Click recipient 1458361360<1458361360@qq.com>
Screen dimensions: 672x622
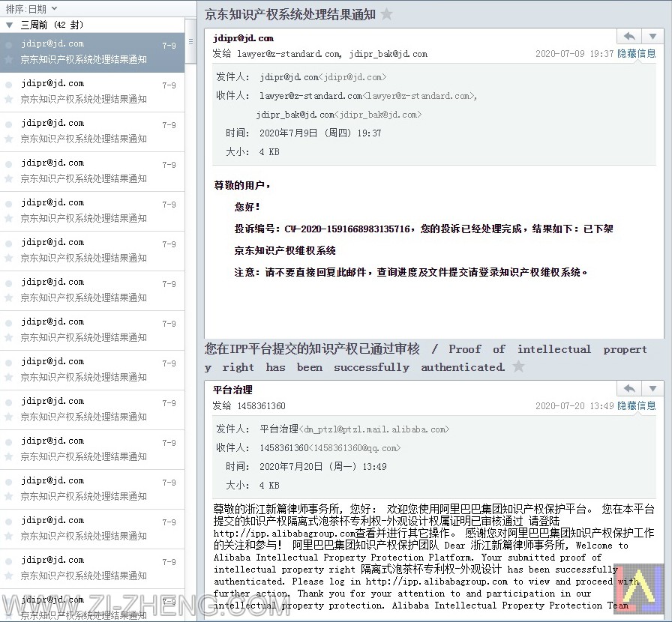[x=330, y=448]
